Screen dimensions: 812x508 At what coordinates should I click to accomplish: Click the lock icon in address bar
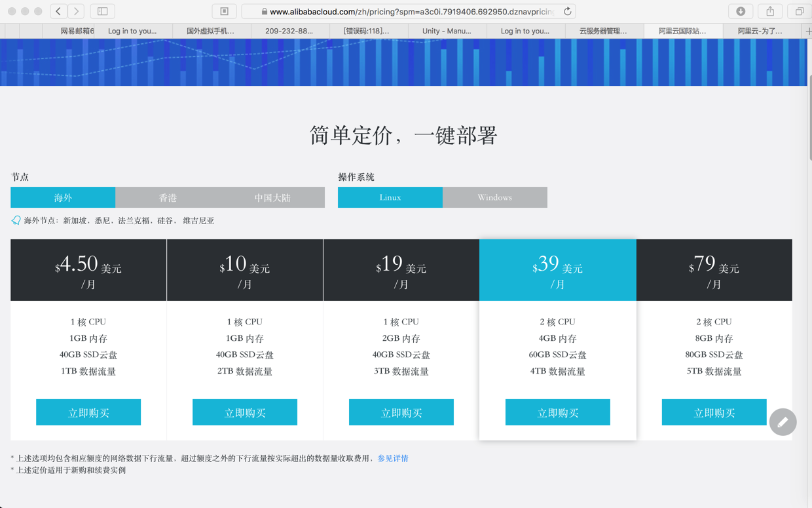264,12
